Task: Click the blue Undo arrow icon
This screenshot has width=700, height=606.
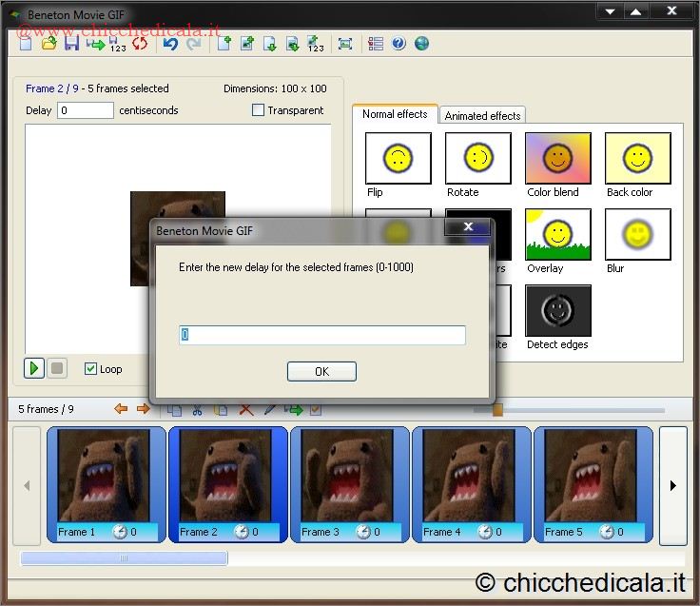Action: [x=171, y=44]
